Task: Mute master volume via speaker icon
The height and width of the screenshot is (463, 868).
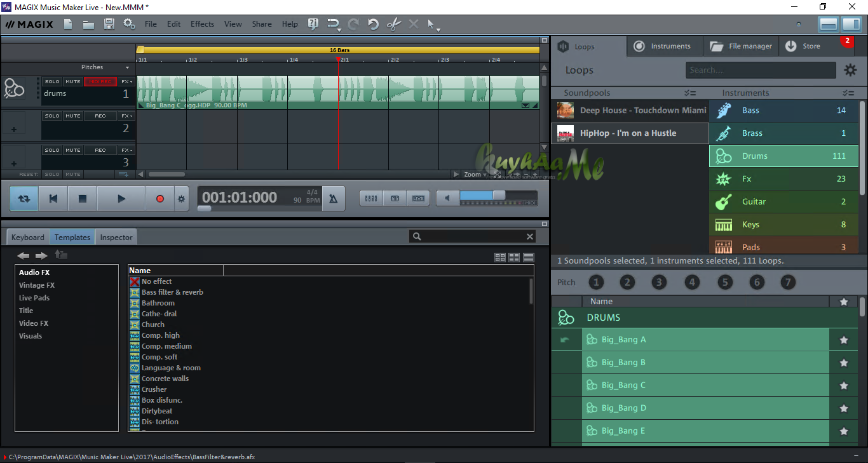Action: (x=447, y=199)
